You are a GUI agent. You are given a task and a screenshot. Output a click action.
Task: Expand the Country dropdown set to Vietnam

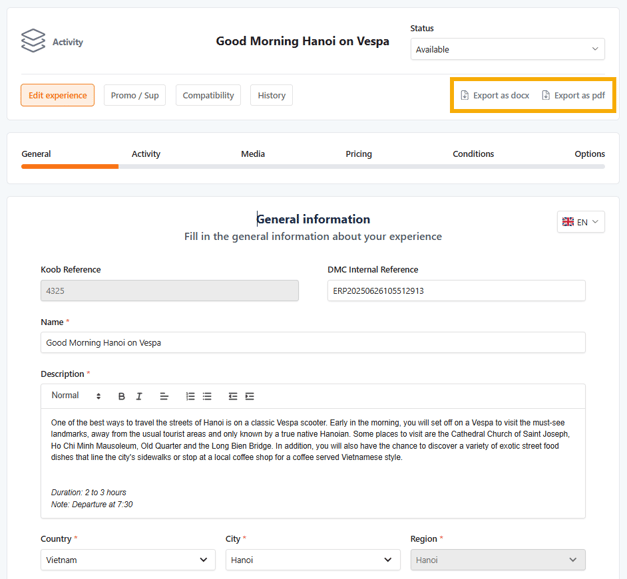coord(128,560)
